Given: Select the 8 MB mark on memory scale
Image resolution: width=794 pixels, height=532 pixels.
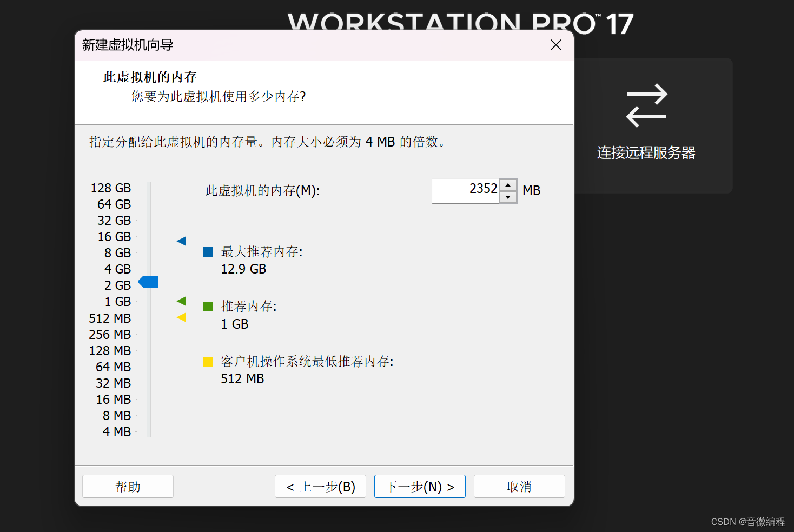Looking at the screenshot, I should pos(117,416).
